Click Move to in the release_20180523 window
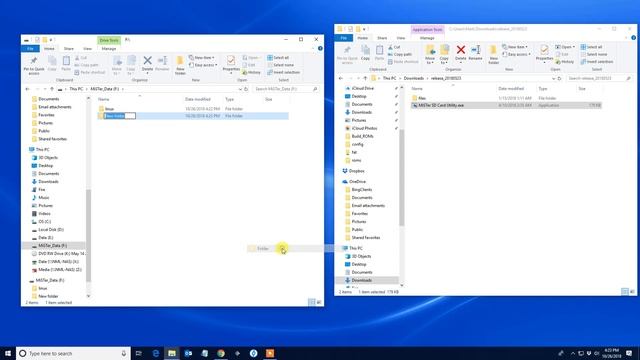Image resolution: width=640 pixels, height=360 pixels. [x=430, y=54]
